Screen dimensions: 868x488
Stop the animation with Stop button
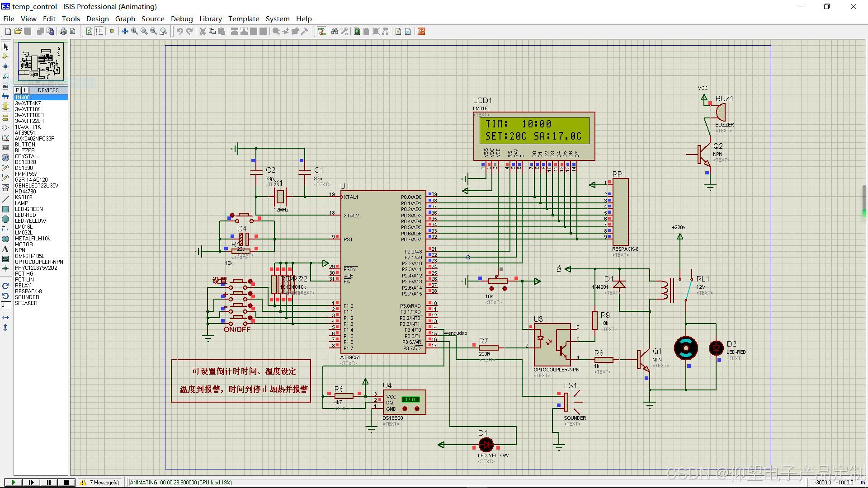[66, 482]
